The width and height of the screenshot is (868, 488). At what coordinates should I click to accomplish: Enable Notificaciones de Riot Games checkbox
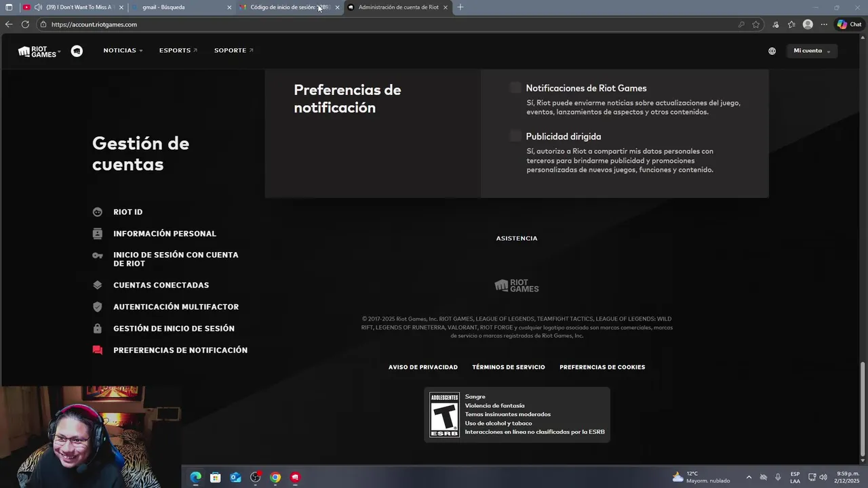pyautogui.click(x=515, y=87)
